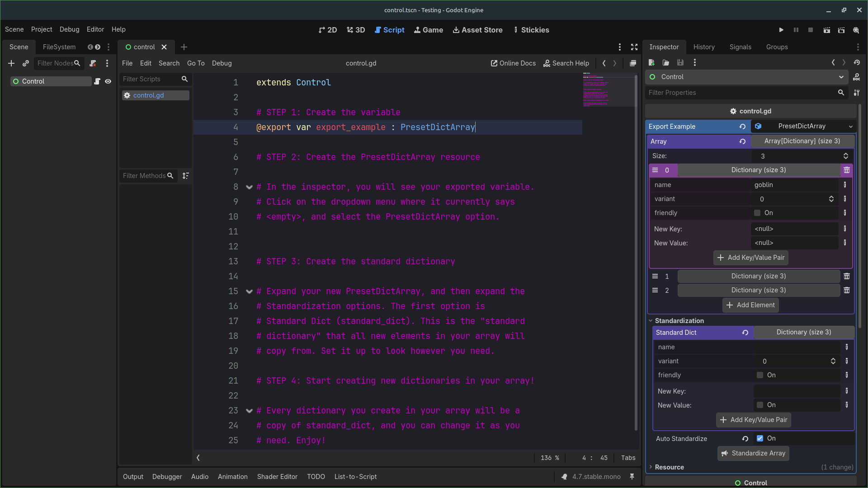Open documentation icon next to Control class
This screenshot has height=488, width=868.
click(857, 77)
